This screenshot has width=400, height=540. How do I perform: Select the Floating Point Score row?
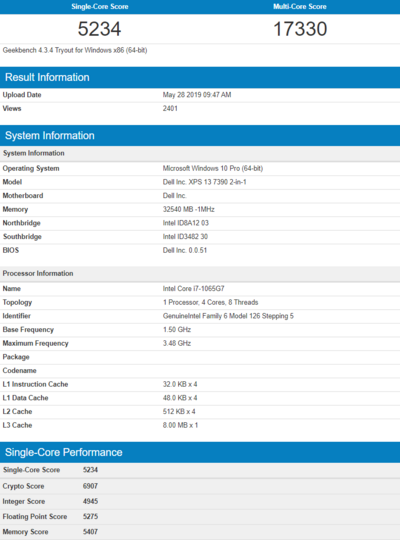tap(200, 517)
